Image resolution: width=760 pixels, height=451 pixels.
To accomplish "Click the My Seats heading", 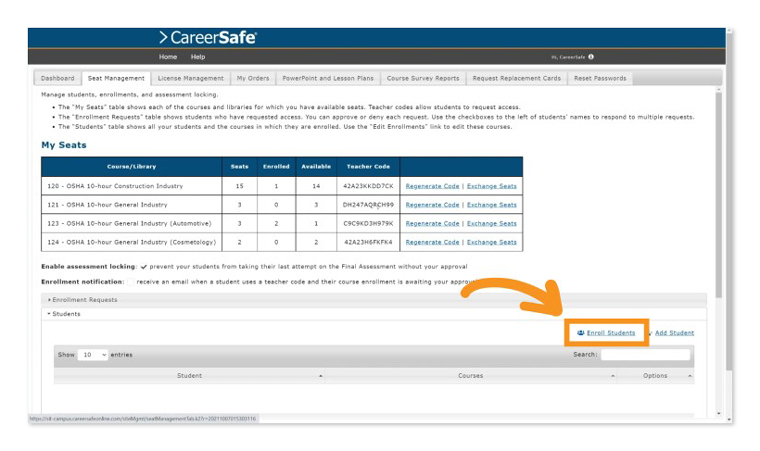I will [x=63, y=145].
